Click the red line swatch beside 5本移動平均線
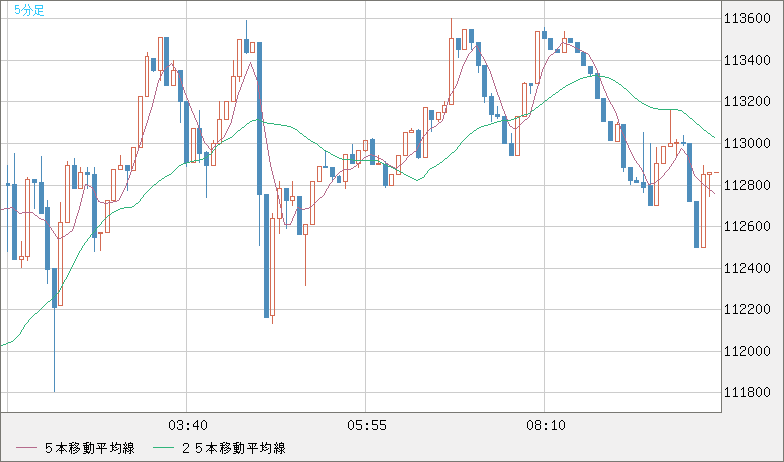This screenshot has height=462, width=784. pos(27,448)
